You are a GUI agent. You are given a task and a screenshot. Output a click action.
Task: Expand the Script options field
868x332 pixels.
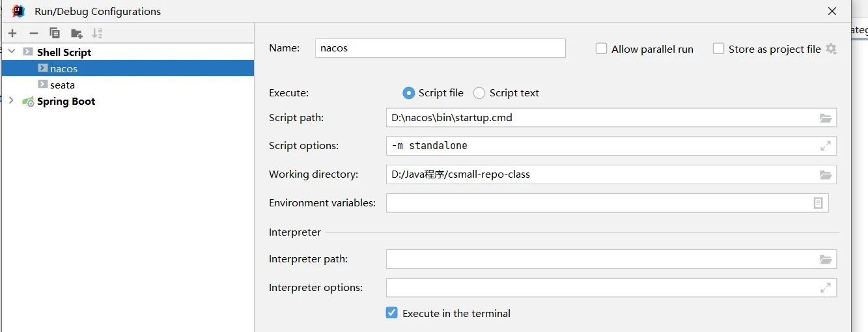pos(825,146)
